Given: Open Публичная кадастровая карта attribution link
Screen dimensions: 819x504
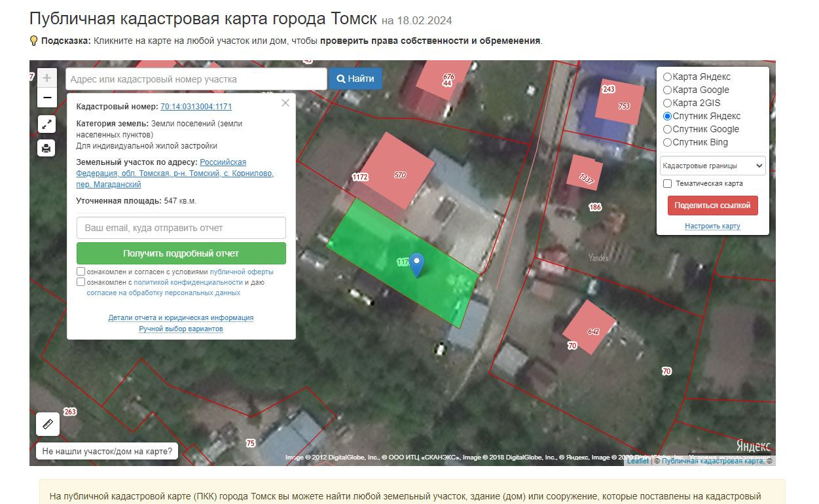Looking at the screenshot, I should (x=712, y=461).
